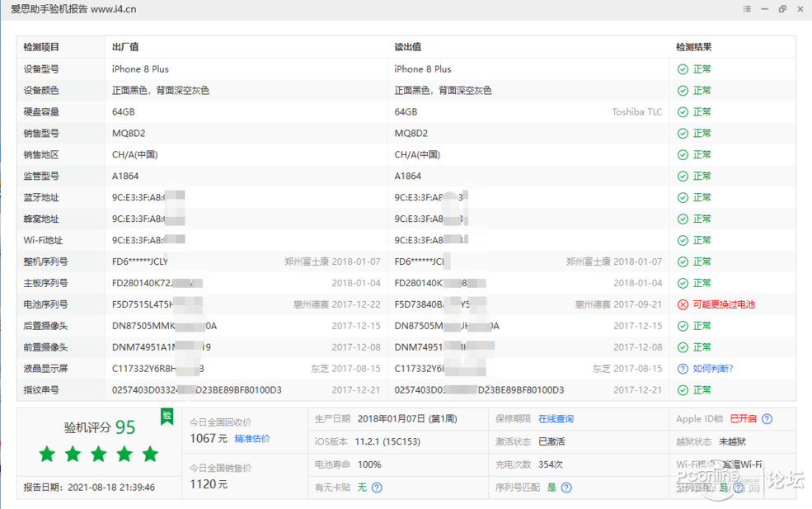The height and width of the screenshot is (509, 812).
Task: Open the help icon beside 有无卡贴
Action: [x=377, y=488]
